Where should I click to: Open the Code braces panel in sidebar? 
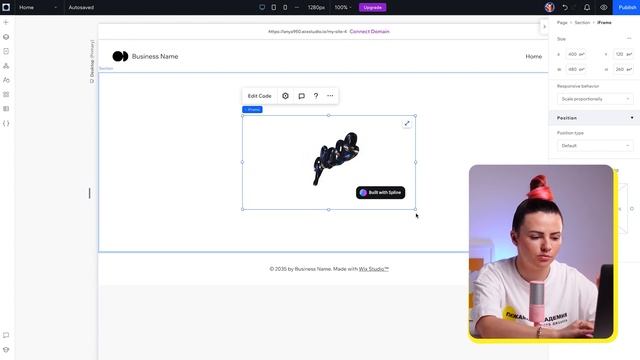(x=6, y=123)
